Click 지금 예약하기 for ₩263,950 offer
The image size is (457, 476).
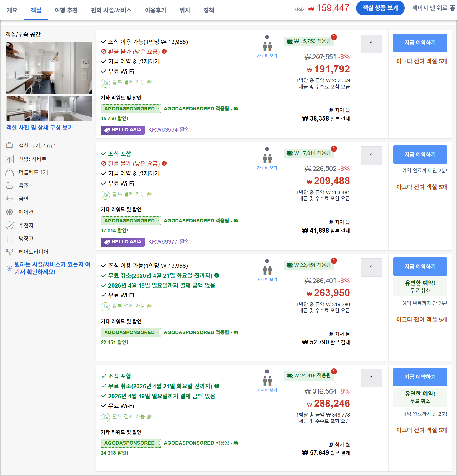(x=420, y=267)
